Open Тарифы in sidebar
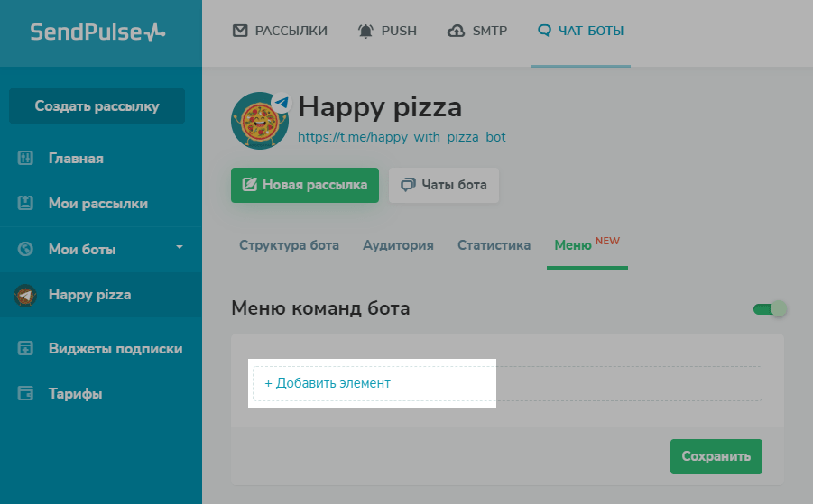The image size is (813, 504). point(75,394)
